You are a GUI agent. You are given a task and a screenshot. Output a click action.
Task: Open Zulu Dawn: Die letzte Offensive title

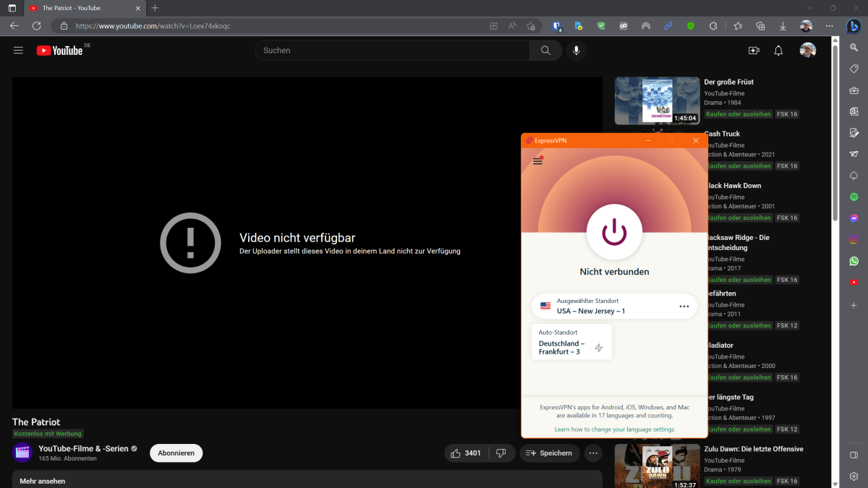coord(754,449)
